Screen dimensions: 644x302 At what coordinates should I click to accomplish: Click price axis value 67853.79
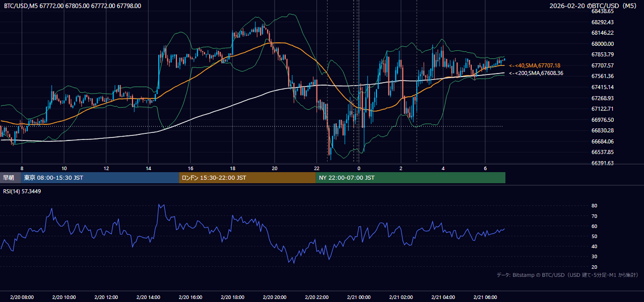[602, 54]
